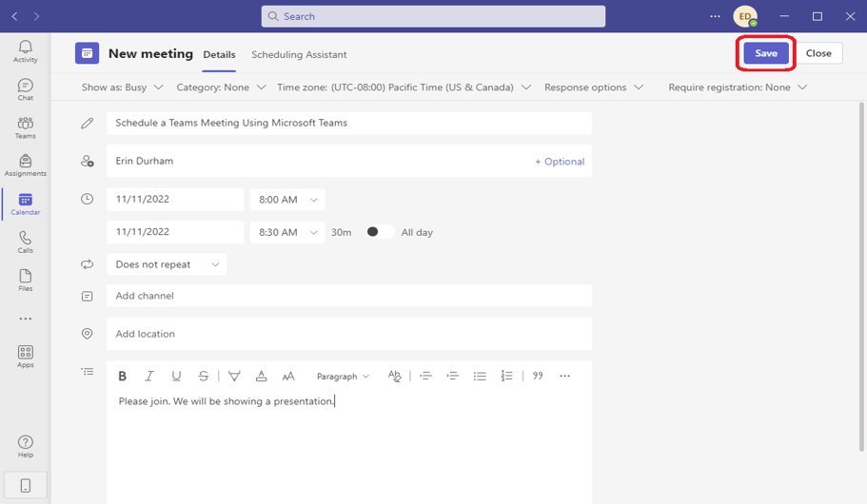Insert a bulleted list
The height and width of the screenshot is (504, 867).
click(480, 377)
